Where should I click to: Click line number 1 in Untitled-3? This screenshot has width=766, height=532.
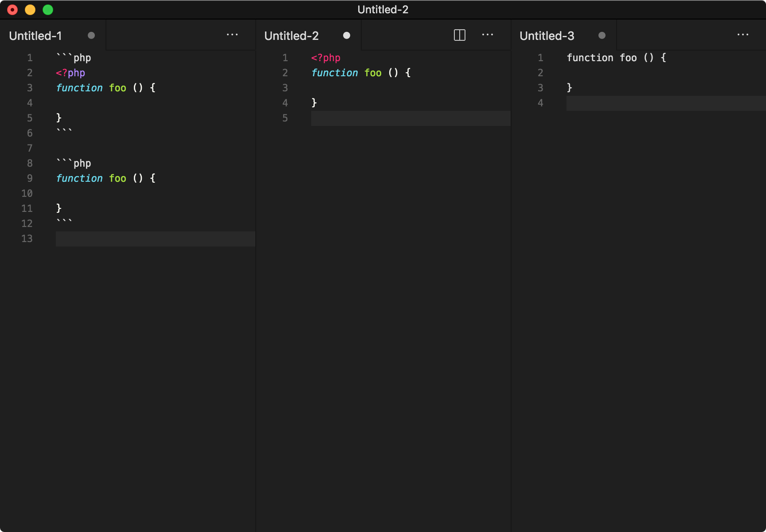(x=540, y=58)
